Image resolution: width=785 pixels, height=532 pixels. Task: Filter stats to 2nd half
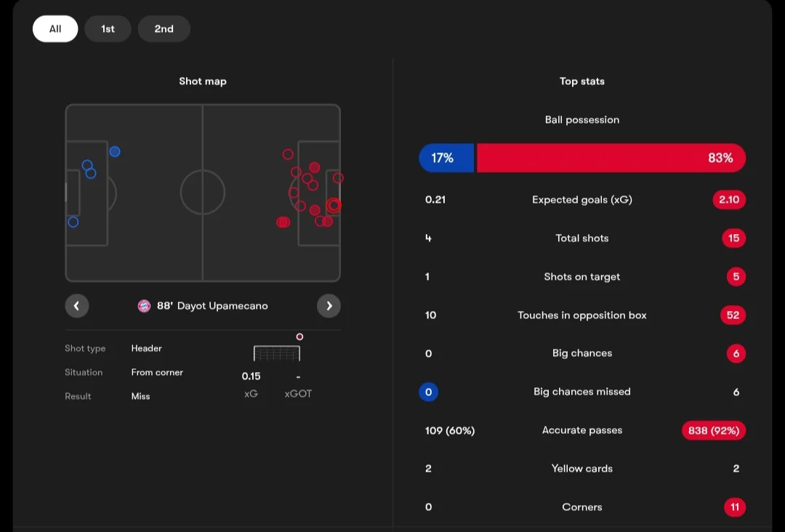click(x=164, y=28)
